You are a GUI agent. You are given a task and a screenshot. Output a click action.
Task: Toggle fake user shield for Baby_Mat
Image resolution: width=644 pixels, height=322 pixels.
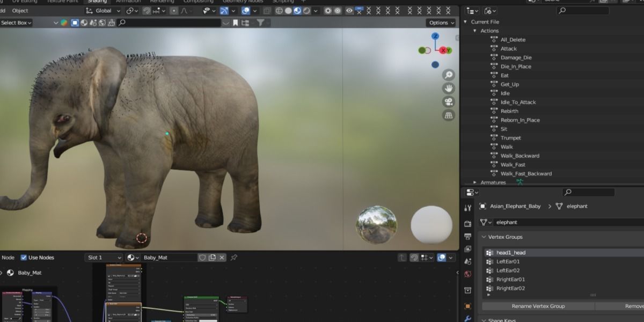point(202,258)
